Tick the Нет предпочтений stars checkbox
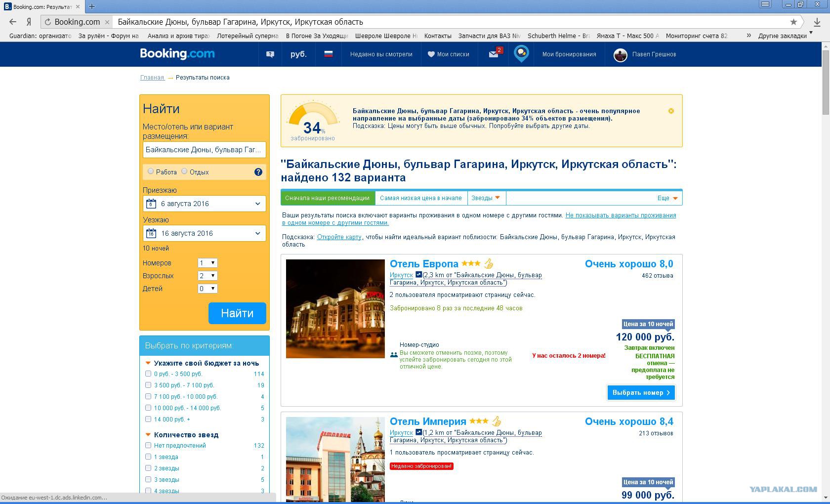Image resolution: width=830 pixels, height=504 pixels. coord(148,445)
